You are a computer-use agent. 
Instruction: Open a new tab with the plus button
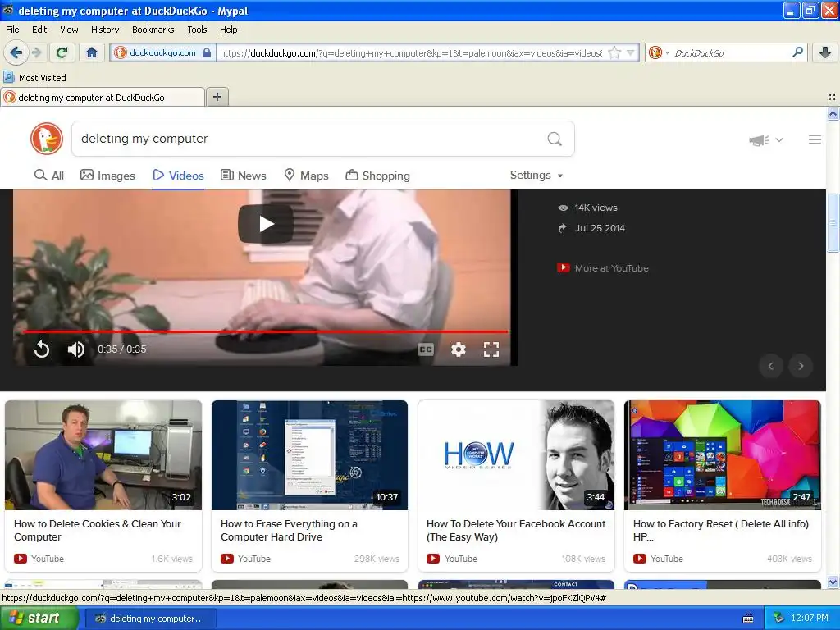pyautogui.click(x=217, y=97)
